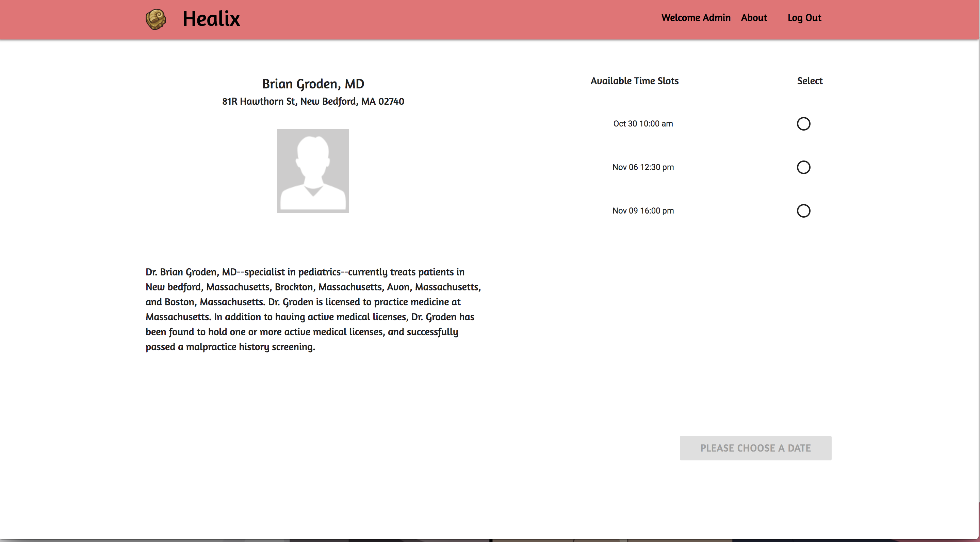This screenshot has width=980, height=542.
Task: Click the doctor biography paragraph
Action: click(x=313, y=309)
